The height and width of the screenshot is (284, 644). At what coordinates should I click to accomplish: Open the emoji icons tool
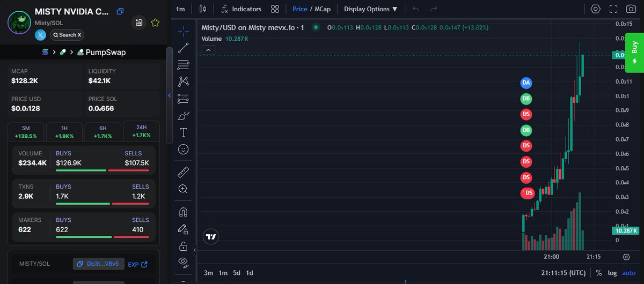[184, 150]
